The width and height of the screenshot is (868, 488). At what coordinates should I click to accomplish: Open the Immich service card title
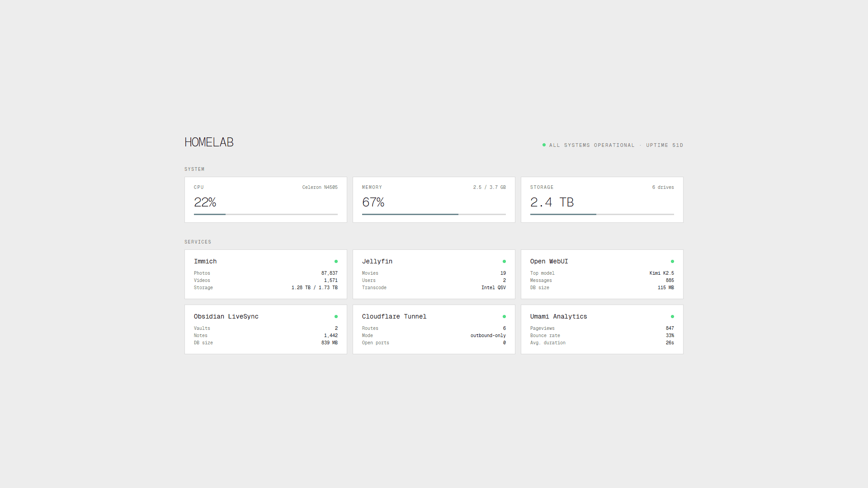tap(205, 261)
